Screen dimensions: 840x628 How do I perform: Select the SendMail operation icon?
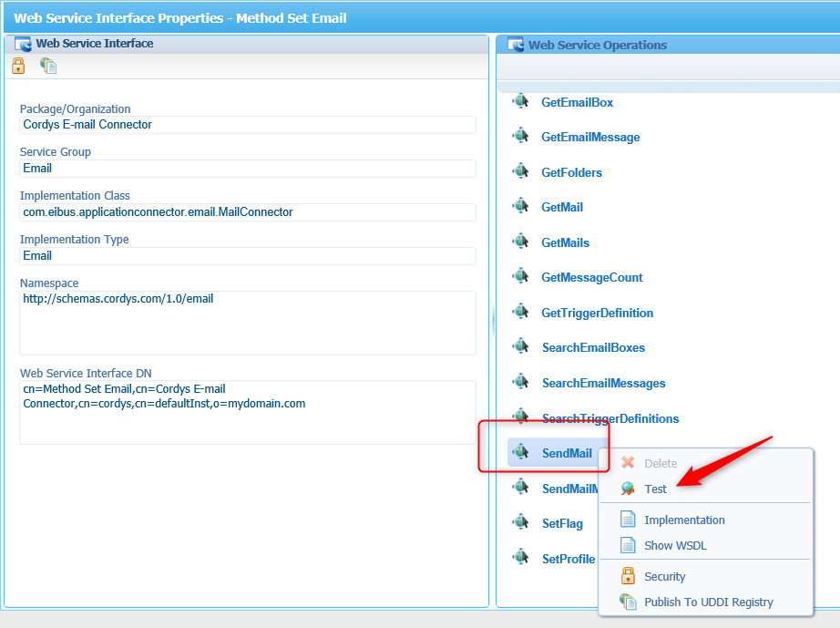(521, 452)
